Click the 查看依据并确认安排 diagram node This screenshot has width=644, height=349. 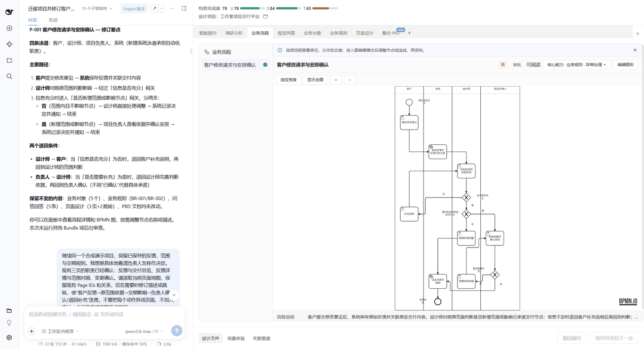tap(495, 238)
